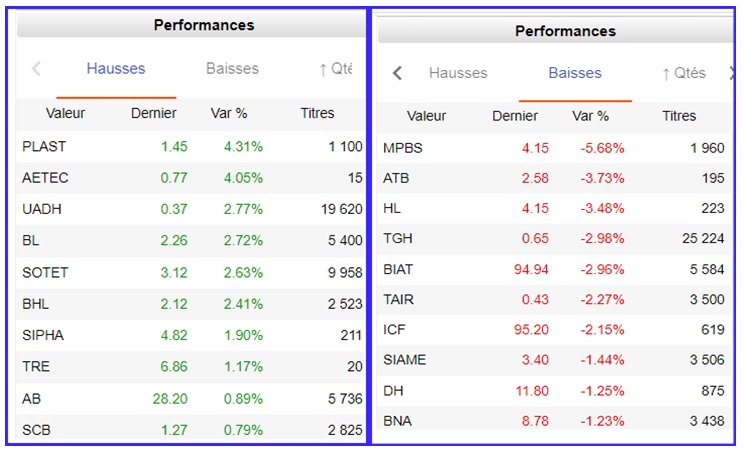Open the Qté tab in left panel
Viewport: 743px width, 453px height.
pyautogui.click(x=335, y=69)
